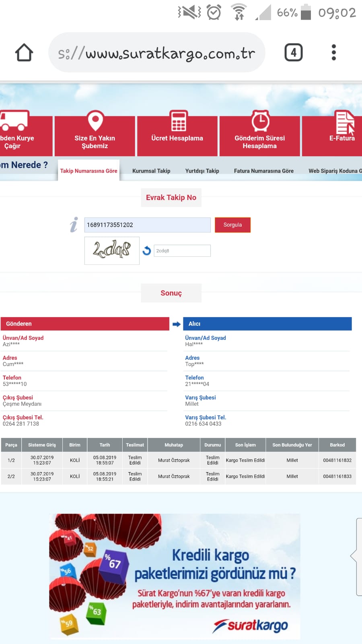Tap the alarm clock delivery time icon
Image resolution: width=362 pixels, height=644 pixels.
(x=260, y=120)
